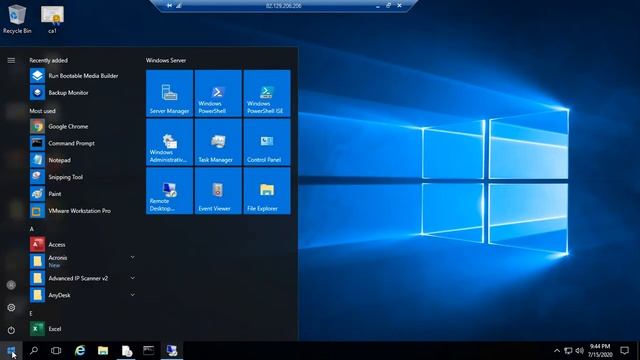Viewport: 640px width, 360px height.
Task: Click the Recently added heading
Action: click(x=49, y=60)
